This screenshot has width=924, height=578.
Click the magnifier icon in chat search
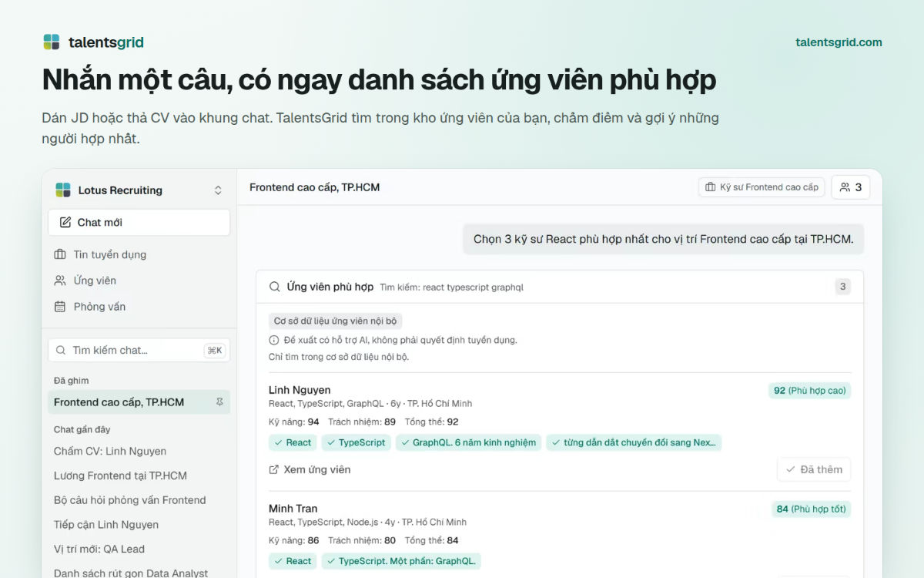coord(62,350)
